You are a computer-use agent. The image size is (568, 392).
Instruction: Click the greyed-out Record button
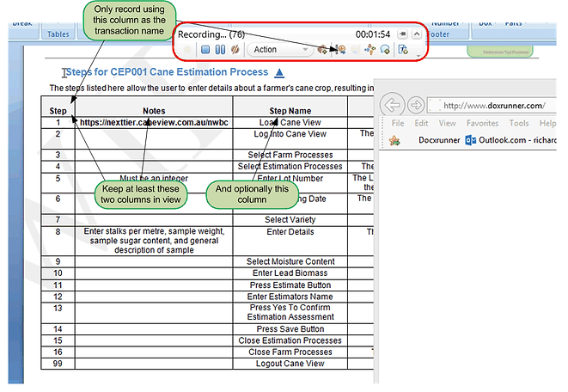(x=187, y=50)
